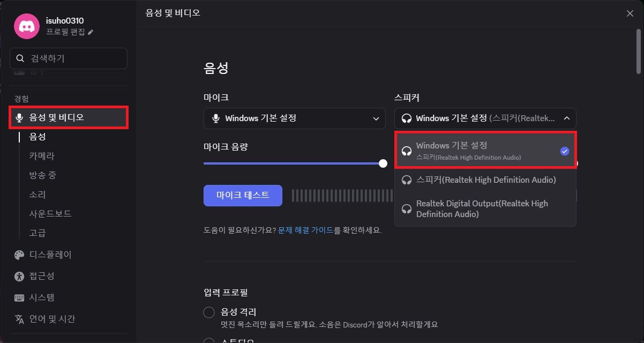Click the 입력 프로필 heading text

[226, 293]
